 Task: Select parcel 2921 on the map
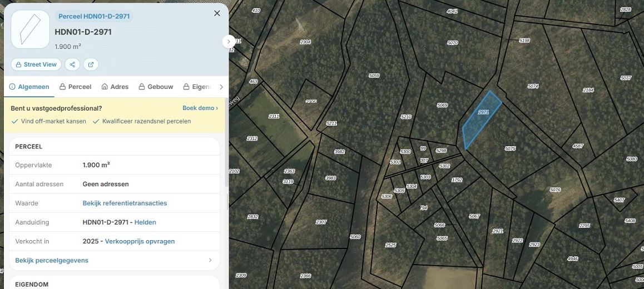(498, 231)
